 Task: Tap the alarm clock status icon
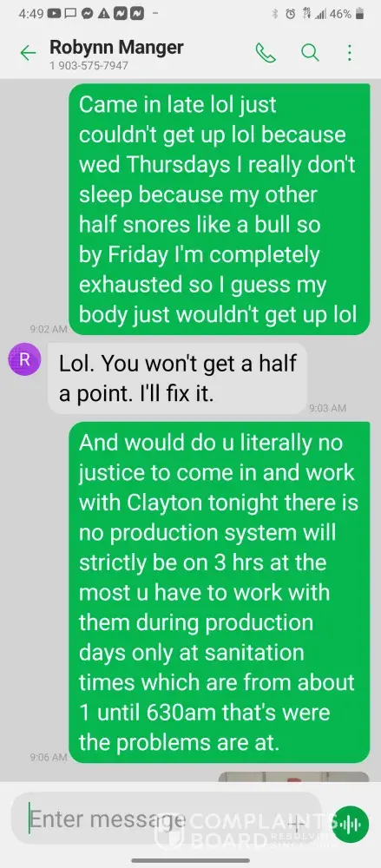tap(290, 14)
